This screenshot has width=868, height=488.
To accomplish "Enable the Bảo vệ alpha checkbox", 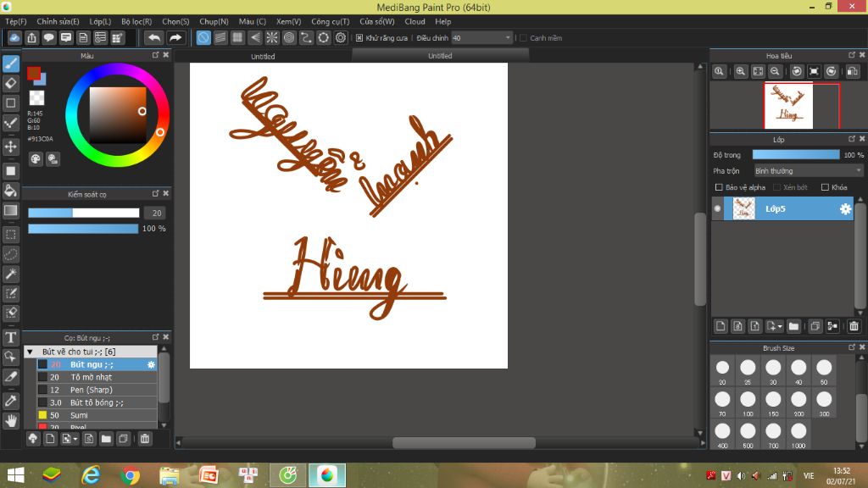I will click(x=719, y=187).
